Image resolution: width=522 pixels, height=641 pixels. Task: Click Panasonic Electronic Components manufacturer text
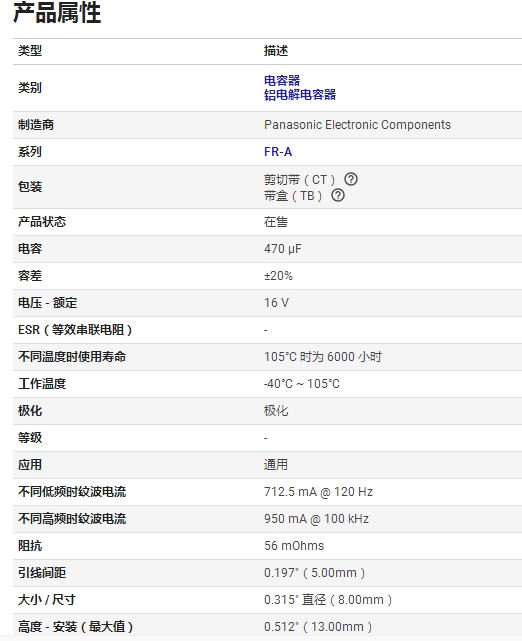pos(357,125)
